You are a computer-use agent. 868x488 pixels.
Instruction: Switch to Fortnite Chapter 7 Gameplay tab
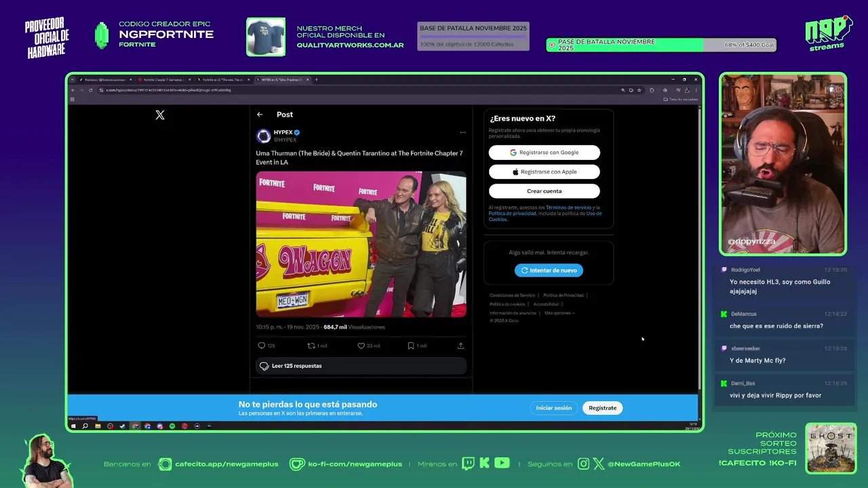tap(164, 79)
